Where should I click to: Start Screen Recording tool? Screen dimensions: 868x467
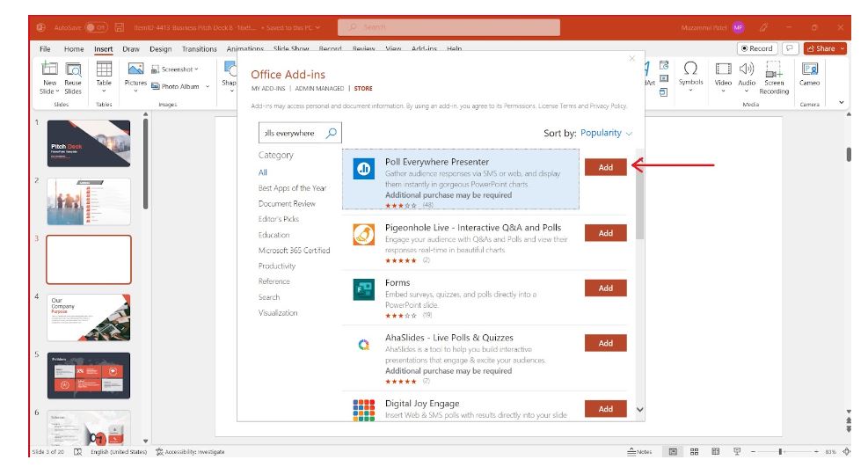click(774, 78)
